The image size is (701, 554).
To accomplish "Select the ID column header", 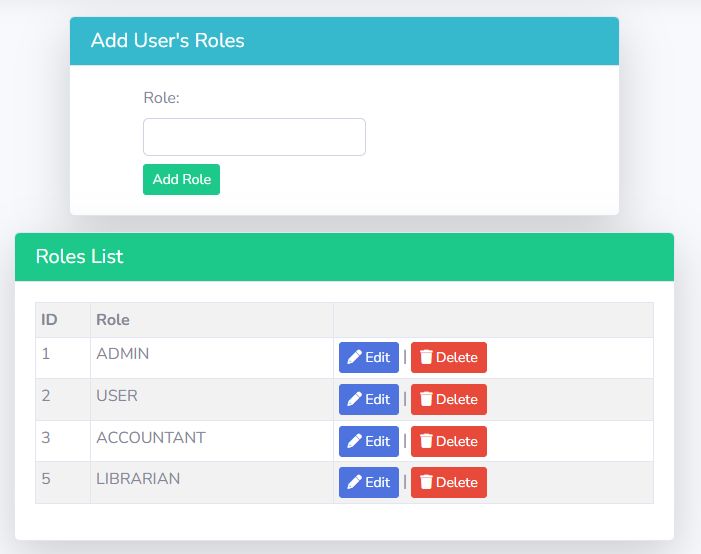I will coord(49,320).
